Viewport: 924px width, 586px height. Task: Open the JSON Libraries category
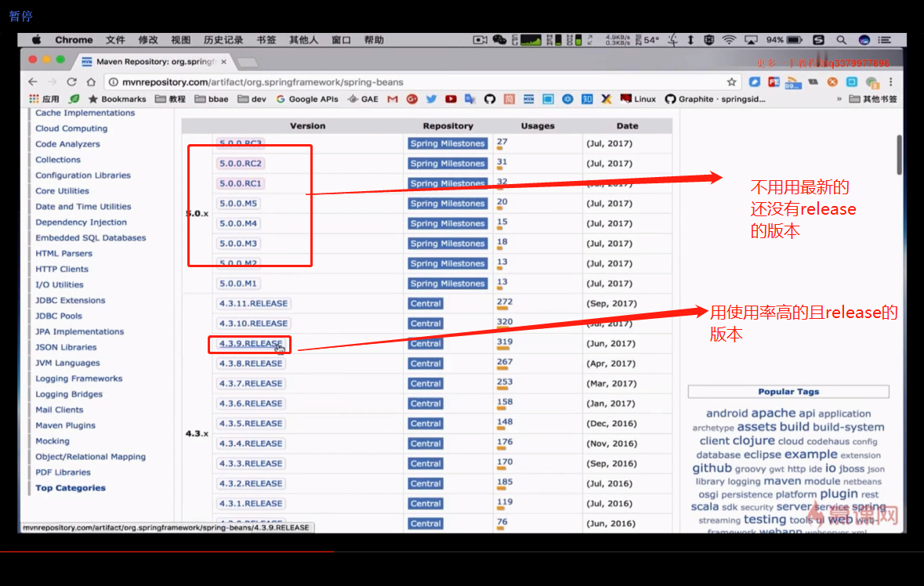pyautogui.click(x=66, y=348)
